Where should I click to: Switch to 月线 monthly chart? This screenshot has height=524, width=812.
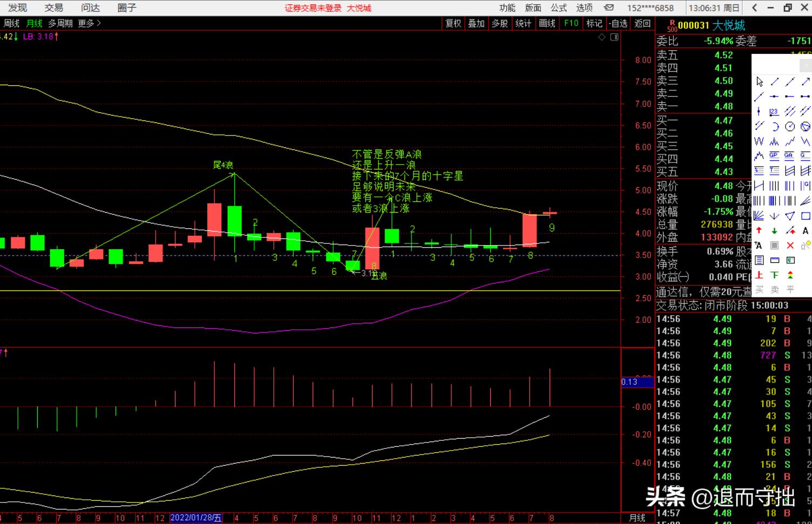coord(35,23)
